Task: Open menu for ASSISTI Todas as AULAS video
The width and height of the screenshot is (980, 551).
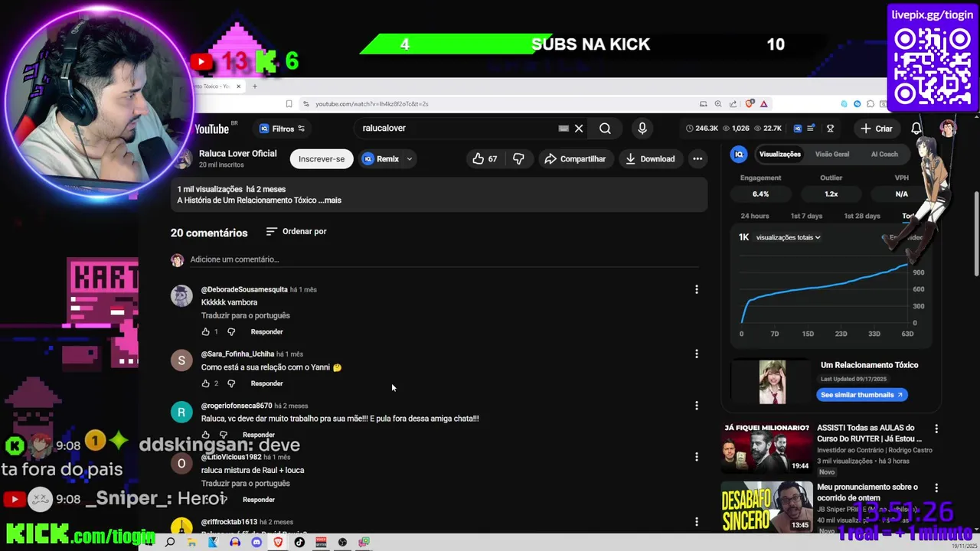Action: [x=936, y=429]
